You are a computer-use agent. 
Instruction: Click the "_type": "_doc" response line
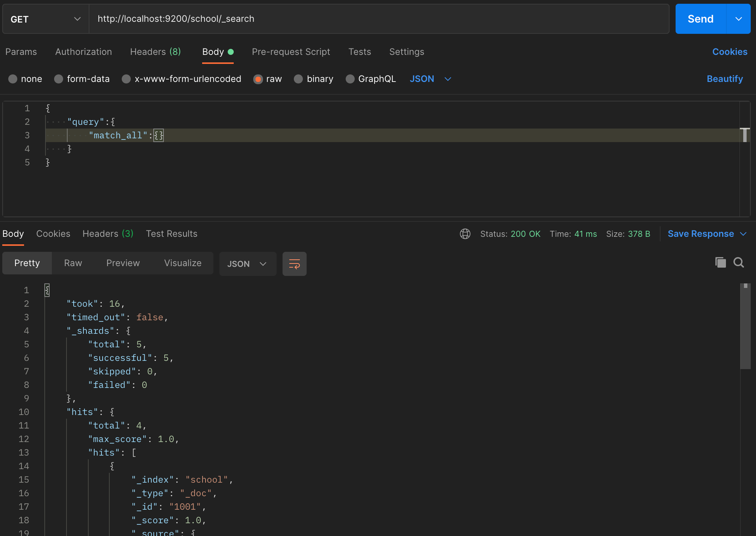point(174,493)
